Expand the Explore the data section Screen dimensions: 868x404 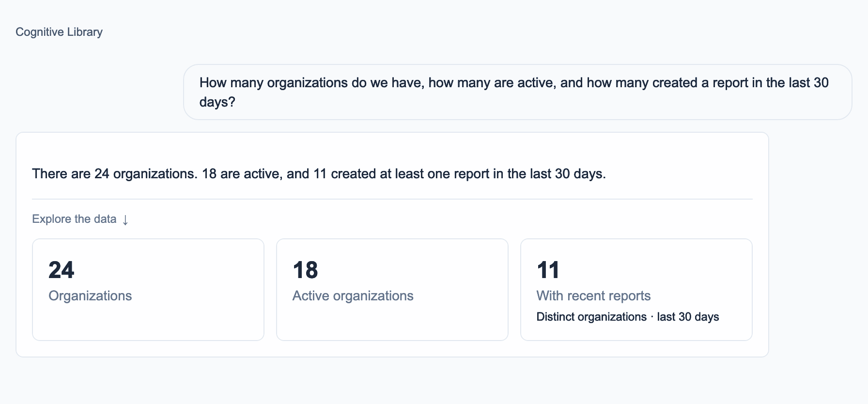pos(80,219)
